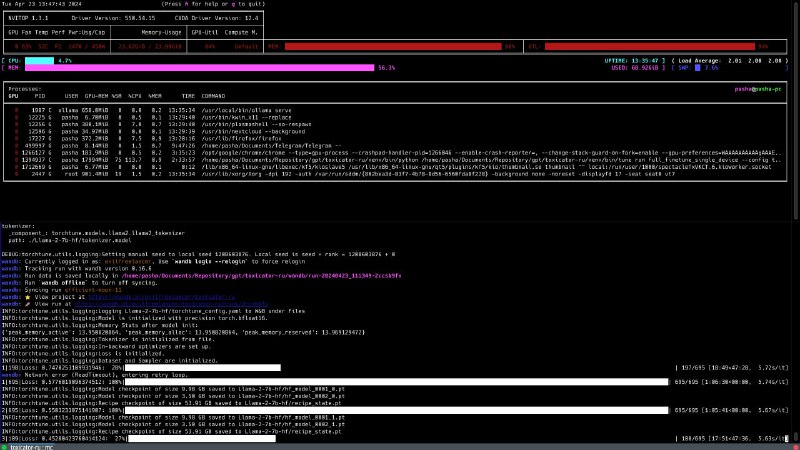
Task: Select the Xorg root process row
Action: pyautogui.click(x=395, y=174)
